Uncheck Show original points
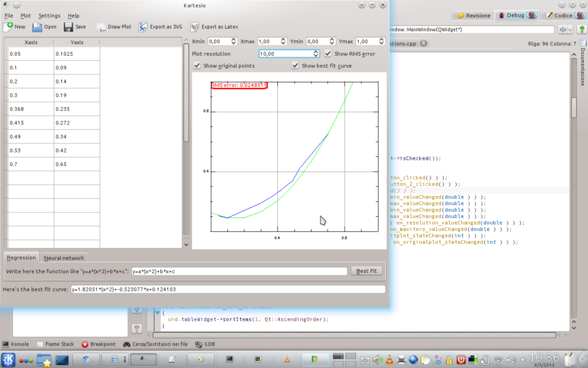Screen dimensions: 588x368 click(197, 66)
